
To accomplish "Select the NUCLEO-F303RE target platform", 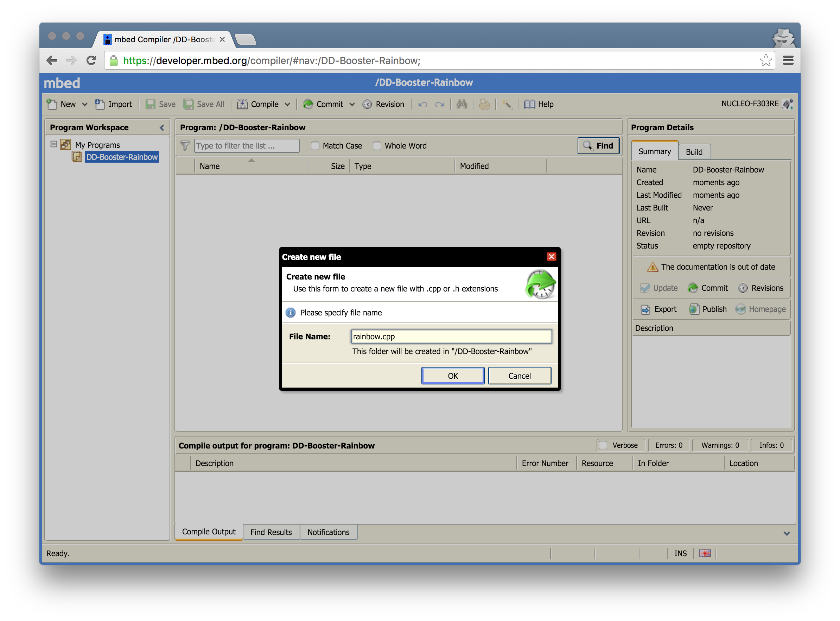I will click(x=756, y=104).
